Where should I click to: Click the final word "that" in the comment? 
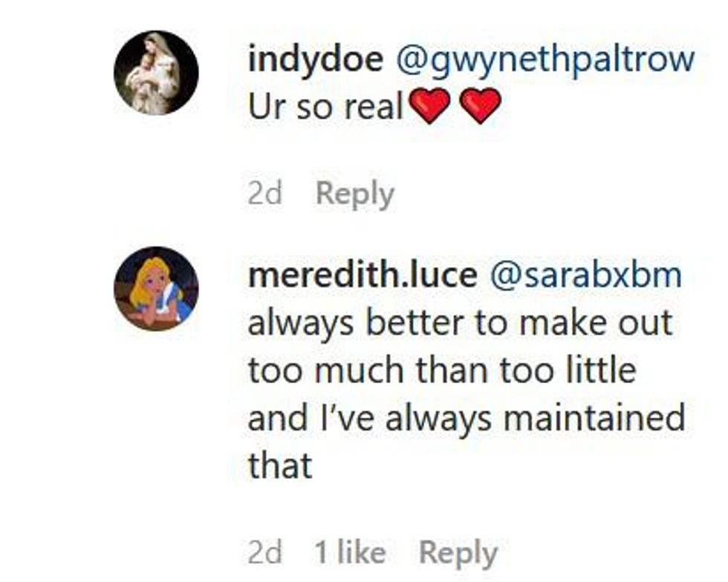(279, 466)
